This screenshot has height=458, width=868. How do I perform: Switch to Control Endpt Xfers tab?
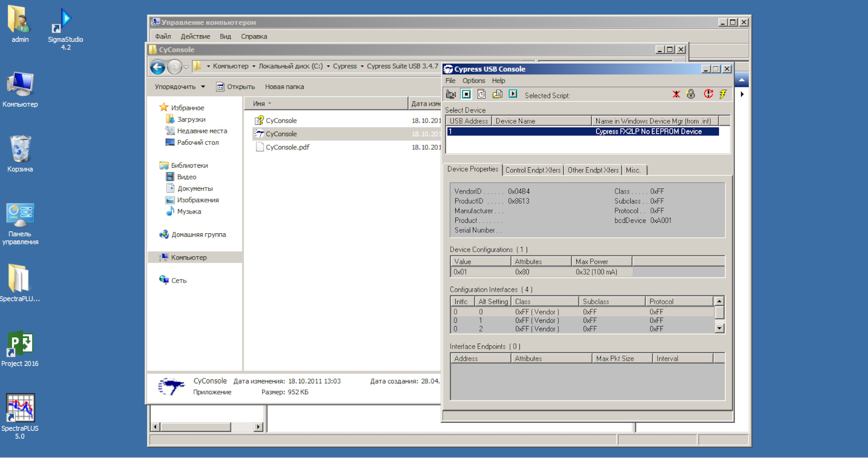533,170
